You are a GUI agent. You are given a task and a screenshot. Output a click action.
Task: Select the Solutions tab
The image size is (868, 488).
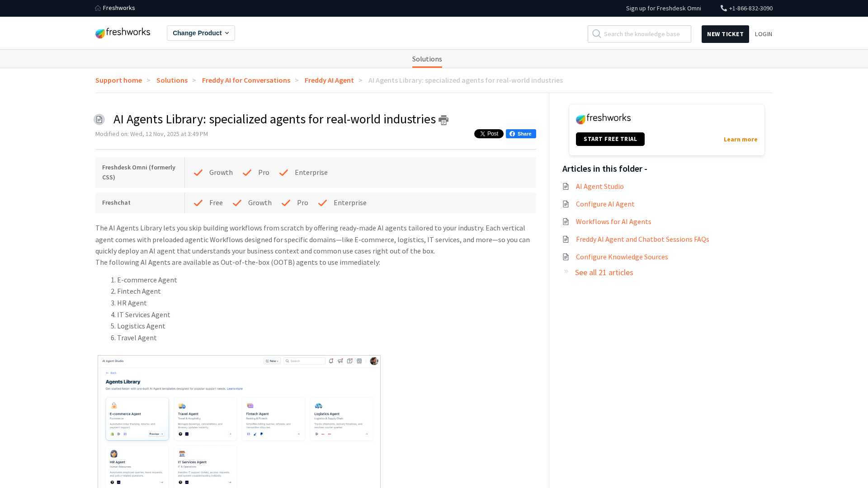click(x=427, y=59)
